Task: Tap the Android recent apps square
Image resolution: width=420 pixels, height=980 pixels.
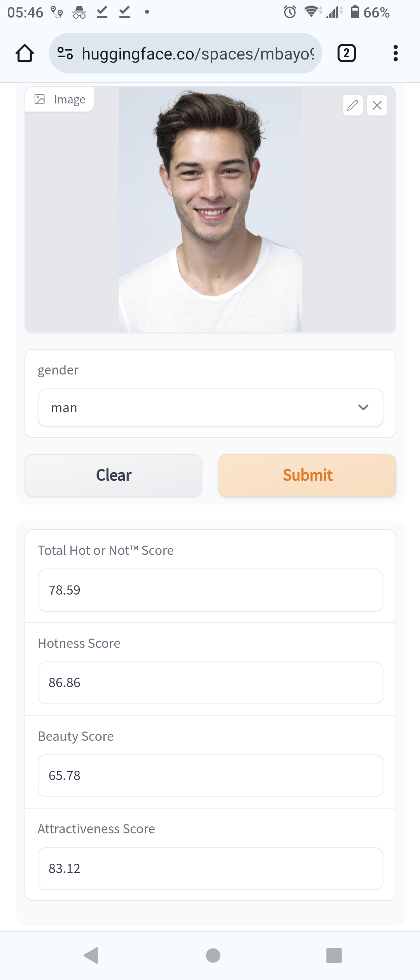Action: 334,955
